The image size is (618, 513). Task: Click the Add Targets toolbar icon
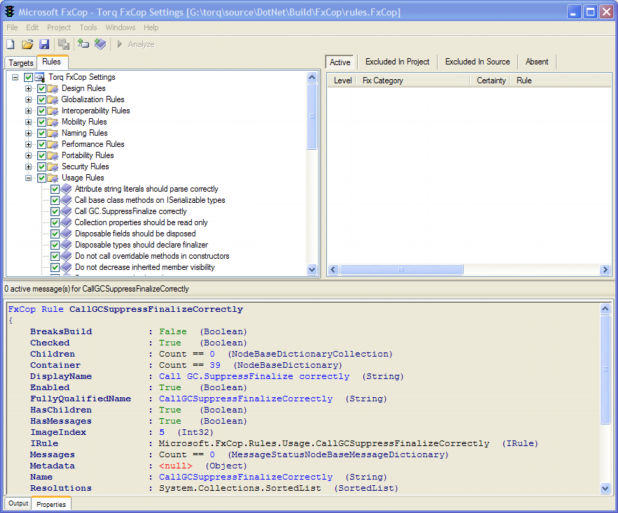[x=83, y=45]
